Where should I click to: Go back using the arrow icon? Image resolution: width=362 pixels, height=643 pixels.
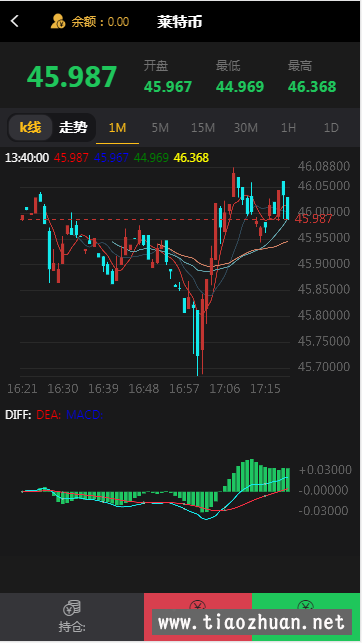[x=15, y=21]
